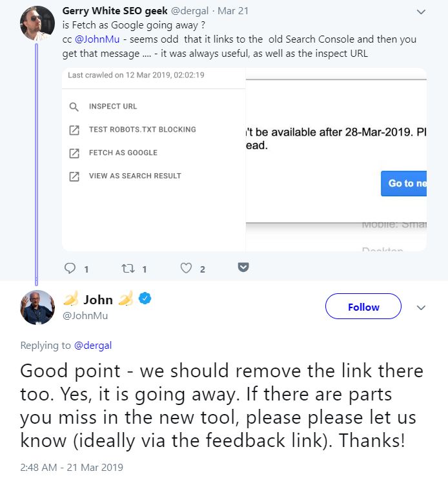Click the 2:48 AM - 21 Mar 2019 timestamp
Screen dimensions: 448x478
click(x=71, y=467)
